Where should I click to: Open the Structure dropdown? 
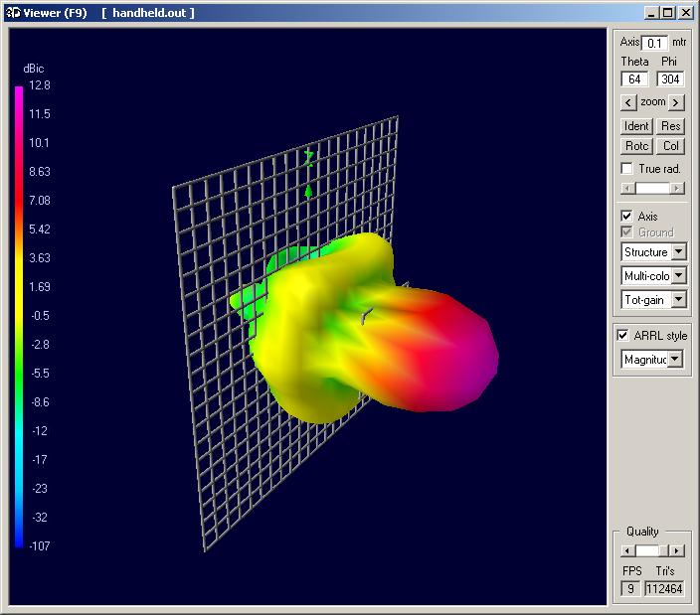[678, 252]
